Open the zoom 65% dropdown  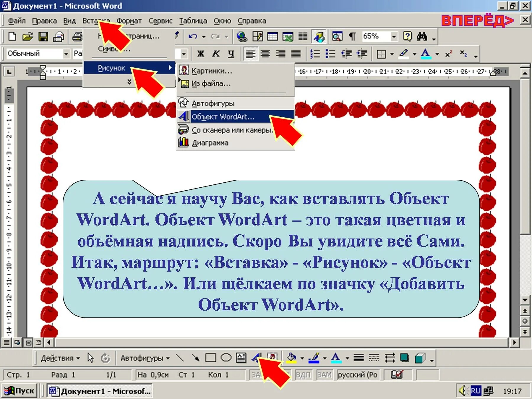tap(394, 37)
